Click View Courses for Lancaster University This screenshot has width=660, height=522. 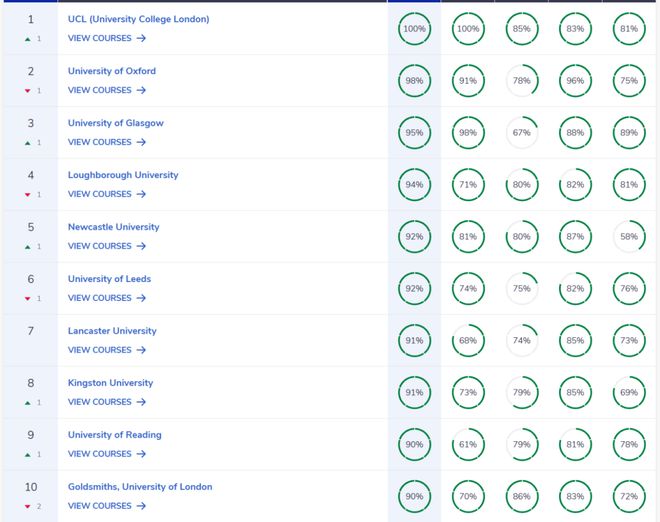[x=107, y=350]
